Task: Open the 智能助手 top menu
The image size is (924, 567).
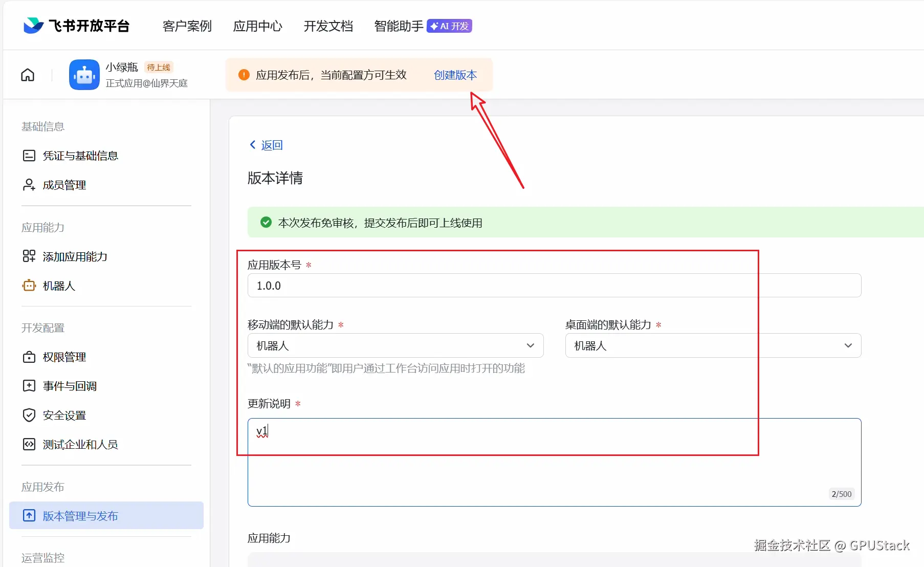Action: tap(399, 26)
